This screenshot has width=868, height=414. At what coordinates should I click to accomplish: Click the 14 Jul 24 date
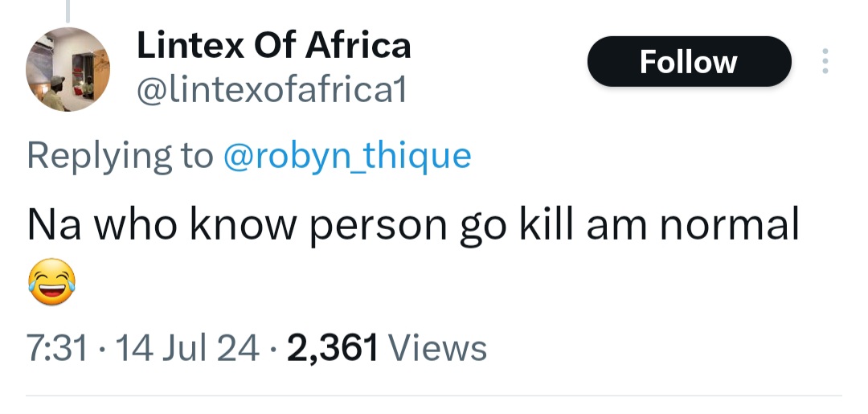[x=188, y=348]
